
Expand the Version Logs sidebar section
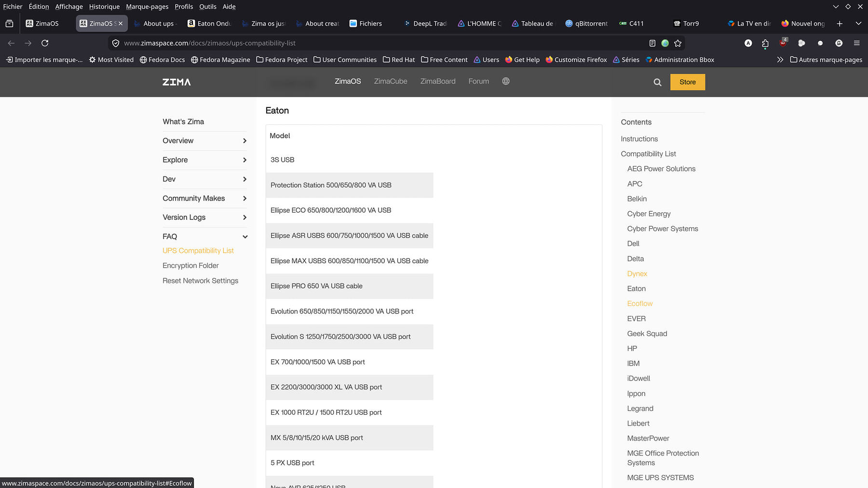tap(204, 217)
